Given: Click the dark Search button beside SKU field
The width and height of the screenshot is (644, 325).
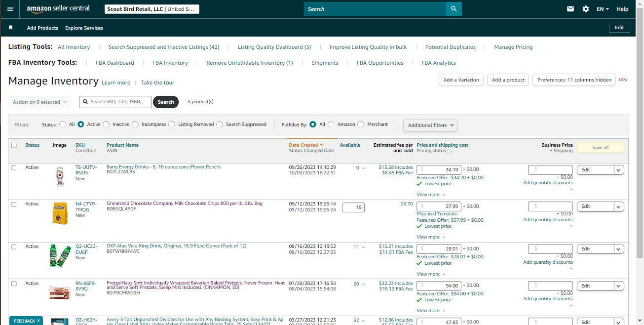Looking at the screenshot, I should point(166,102).
